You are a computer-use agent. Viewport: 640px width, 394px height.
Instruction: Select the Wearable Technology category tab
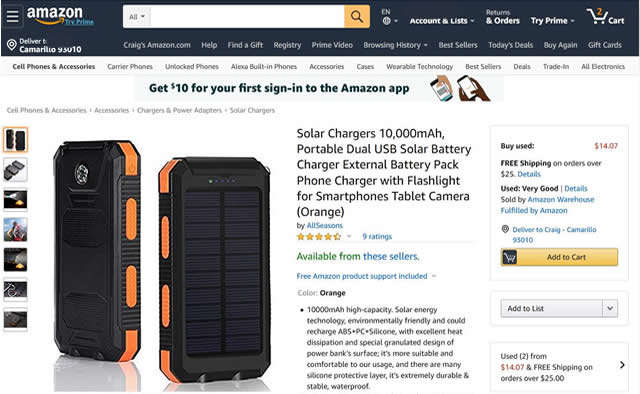(x=420, y=67)
